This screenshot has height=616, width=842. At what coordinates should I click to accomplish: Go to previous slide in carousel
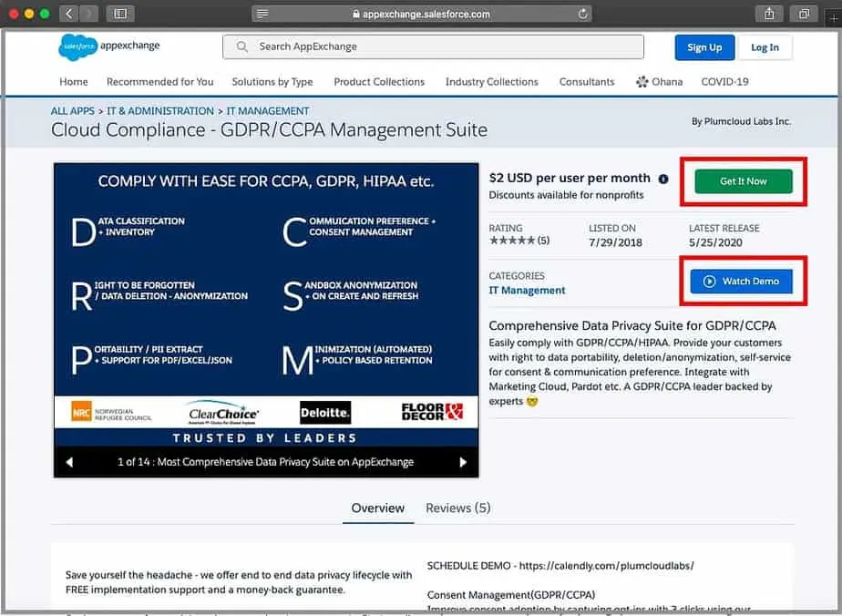[x=69, y=462]
